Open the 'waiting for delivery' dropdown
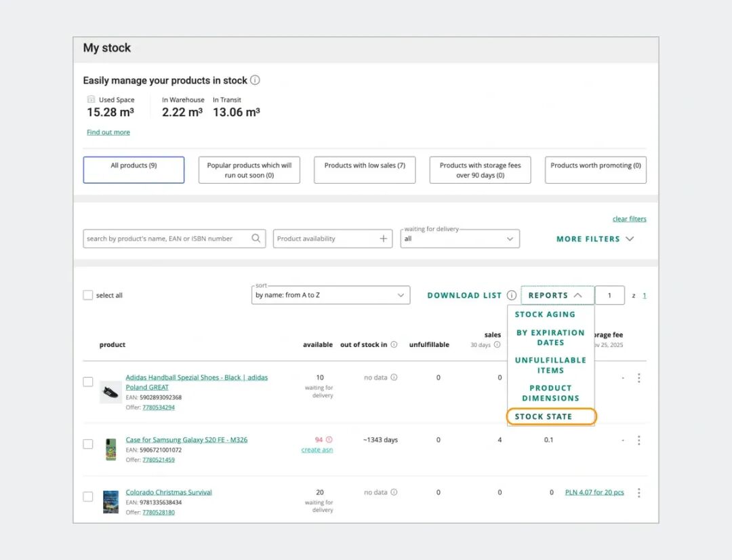This screenshot has width=732, height=560. click(460, 239)
